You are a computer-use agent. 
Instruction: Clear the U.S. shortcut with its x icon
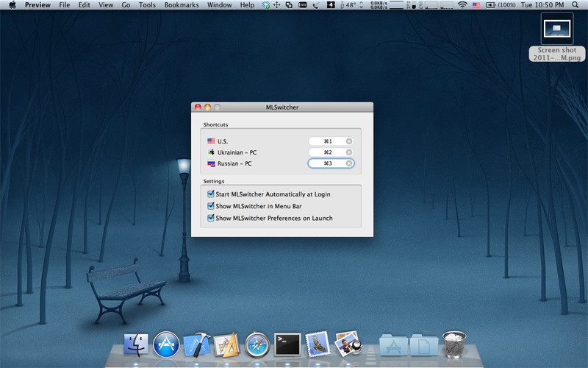click(x=348, y=141)
